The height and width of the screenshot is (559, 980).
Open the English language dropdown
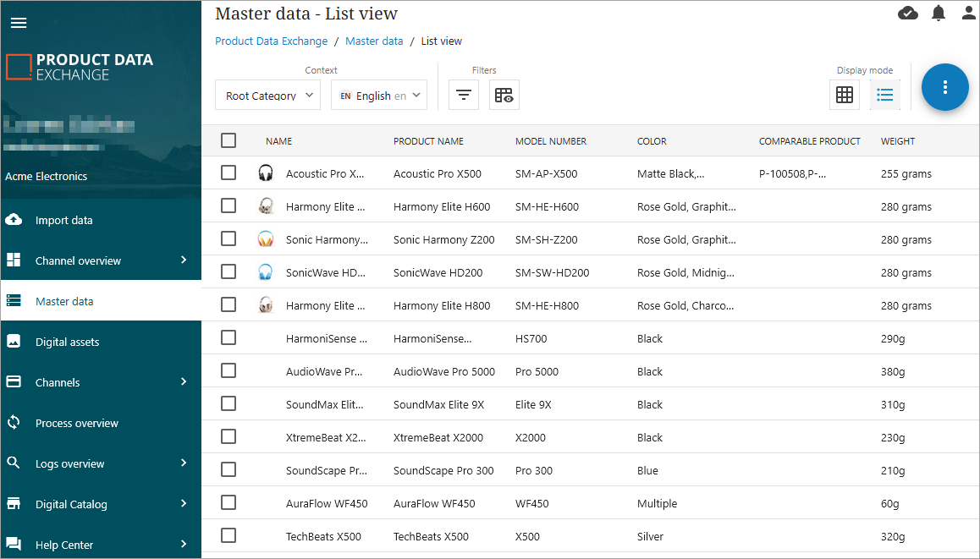click(x=379, y=96)
